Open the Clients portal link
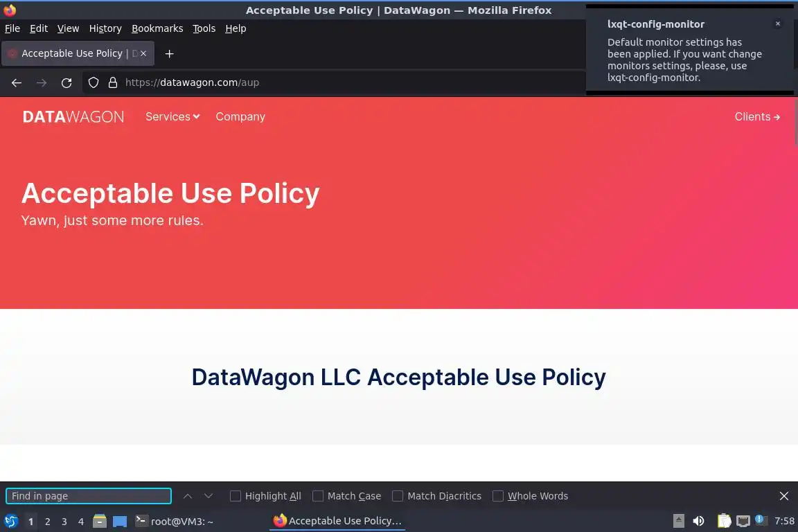This screenshot has height=532, width=798. coord(756,116)
